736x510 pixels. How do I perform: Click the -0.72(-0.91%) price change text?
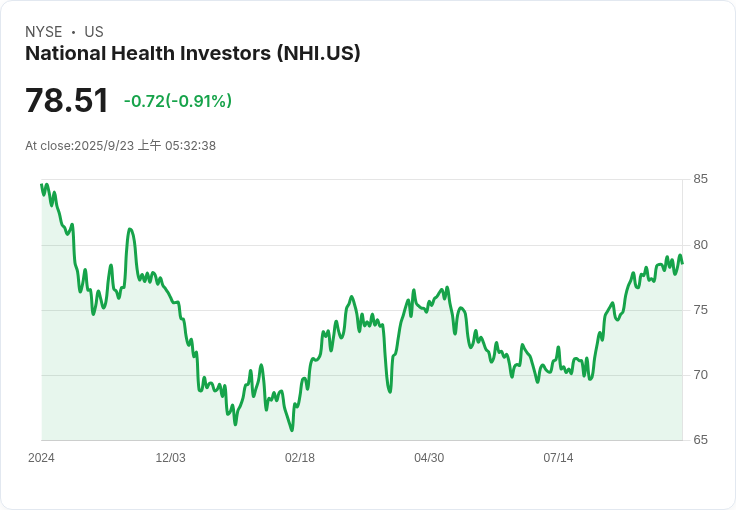[178, 101]
